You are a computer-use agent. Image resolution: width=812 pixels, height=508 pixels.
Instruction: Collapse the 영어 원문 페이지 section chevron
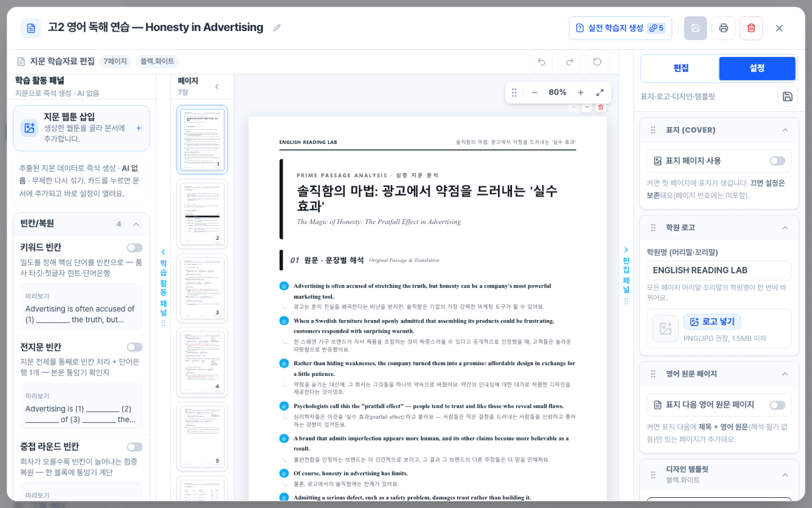coord(785,374)
